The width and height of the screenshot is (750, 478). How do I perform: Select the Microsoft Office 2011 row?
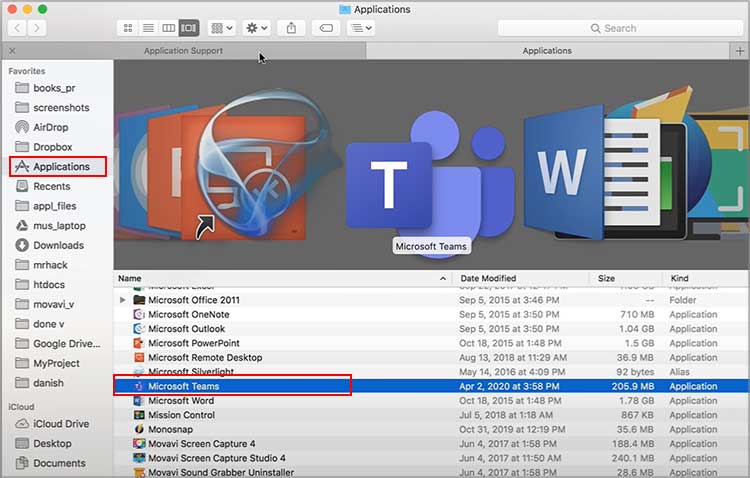point(431,300)
